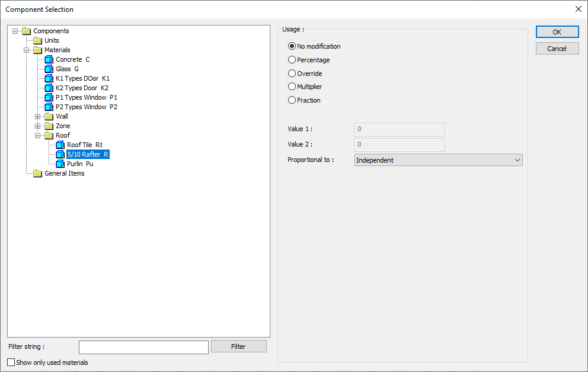This screenshot has height=372, width=588.
Task: Click the Roof Tile Rt cube icon
Action: pyautogui.click(x=60, y=145)
